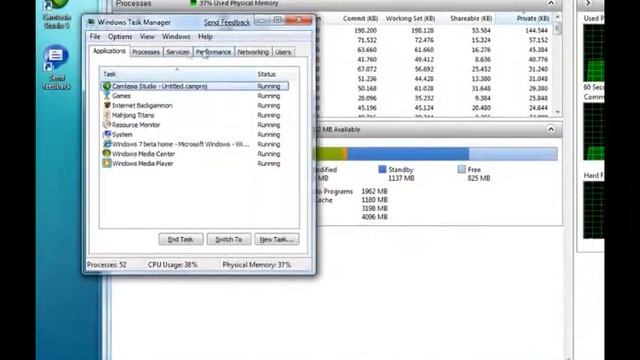Click the 'Mahjong Titans' task name
This screenshot has width=640, height=360.
click(x=133, y=115)
